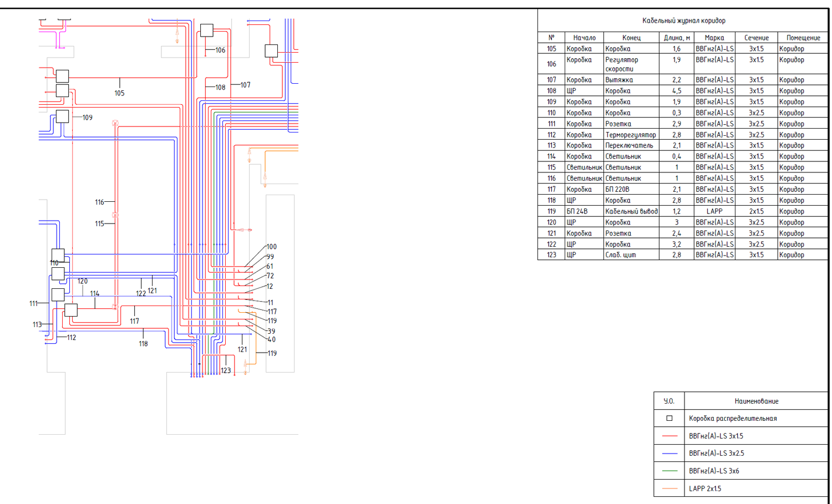
Task: Click cable label 118 on the floor plan
Action: coord(143,344)
